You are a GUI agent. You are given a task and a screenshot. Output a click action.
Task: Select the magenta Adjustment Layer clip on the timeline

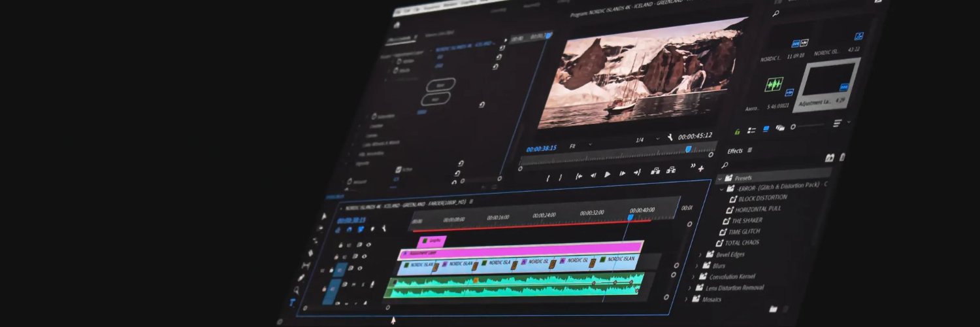click(x=521, y=250)
